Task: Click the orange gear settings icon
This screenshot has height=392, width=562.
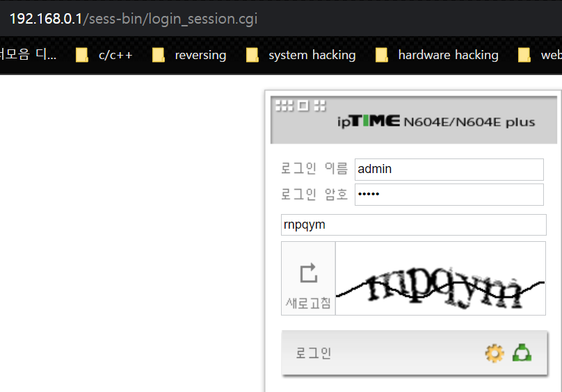Action: click(495, 353)
